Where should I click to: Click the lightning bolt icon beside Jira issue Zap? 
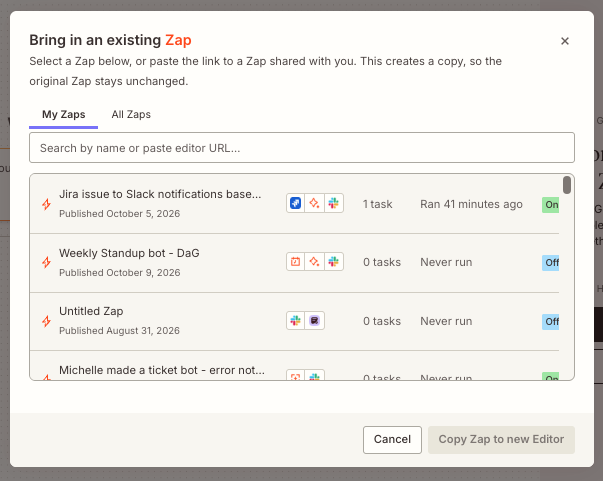click(x=47, y=204)
